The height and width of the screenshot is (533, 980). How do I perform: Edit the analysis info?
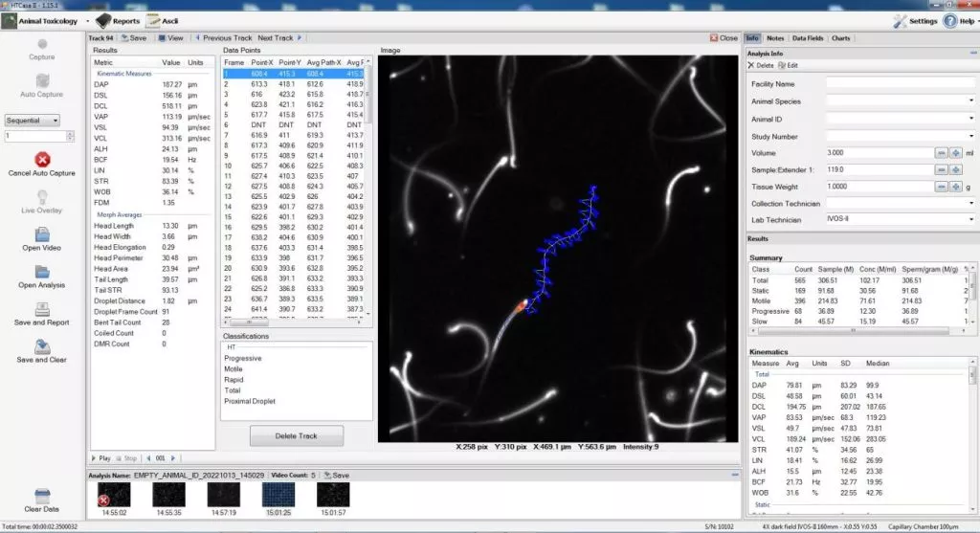789,65
